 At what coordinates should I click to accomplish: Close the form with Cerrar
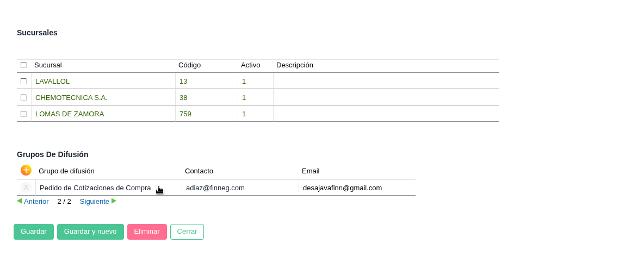[x=187, y=232]
